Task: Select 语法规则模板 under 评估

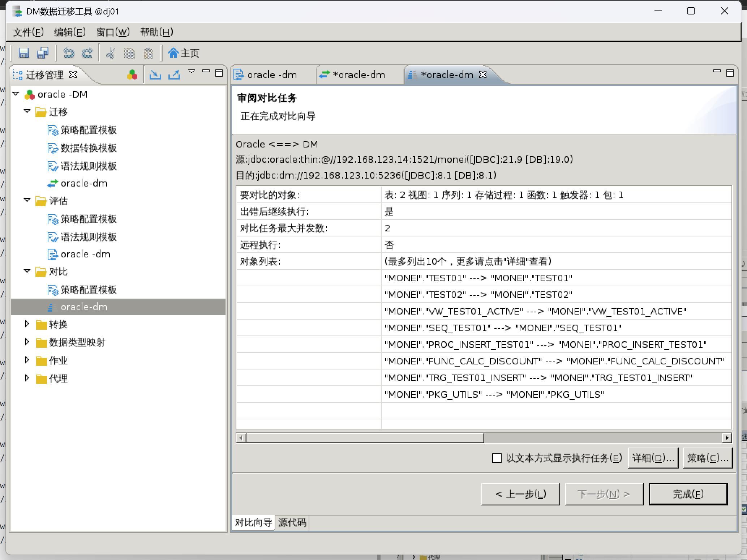Action: (x=88, y=237)
